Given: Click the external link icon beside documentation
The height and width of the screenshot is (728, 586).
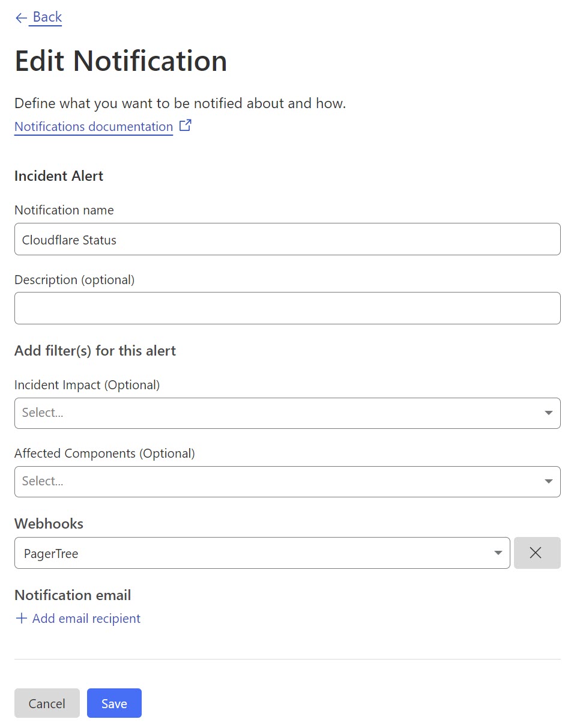Looking at the screenshot, I should point(186,126).
